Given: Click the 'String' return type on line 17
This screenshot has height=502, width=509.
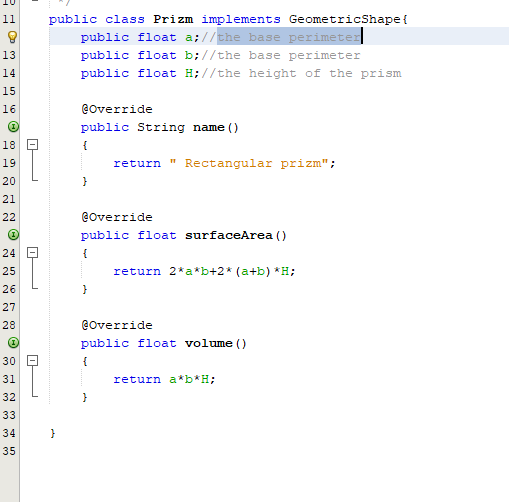Looking at the screenshot, I should click(161, 127).
